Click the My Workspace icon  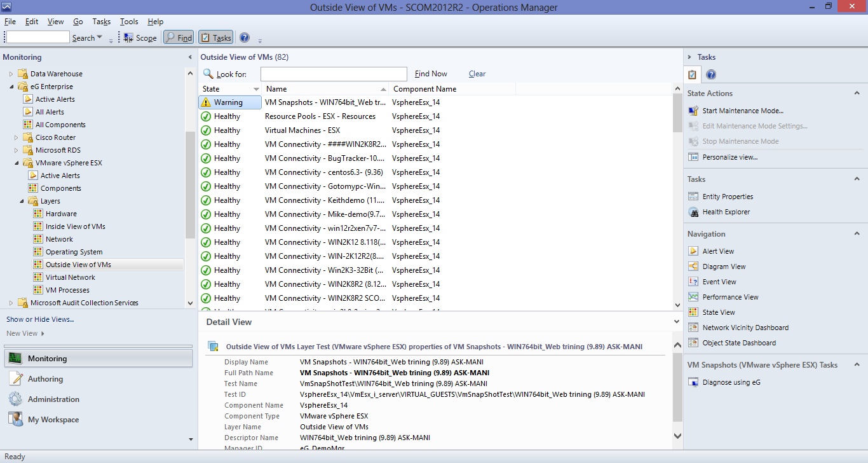point(15,420)
